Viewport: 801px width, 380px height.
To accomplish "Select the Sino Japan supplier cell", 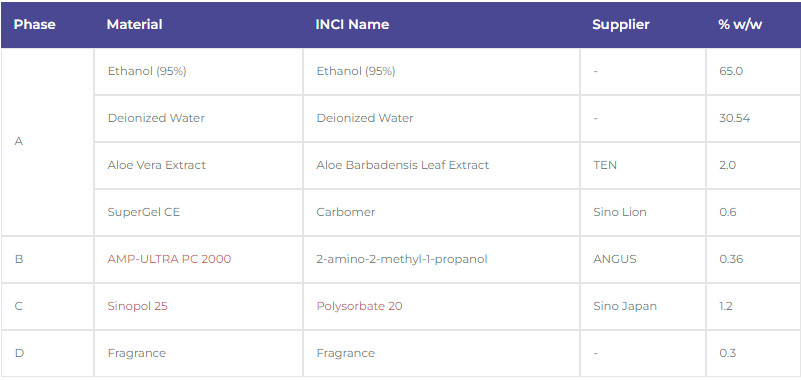I will pos(643,306).
